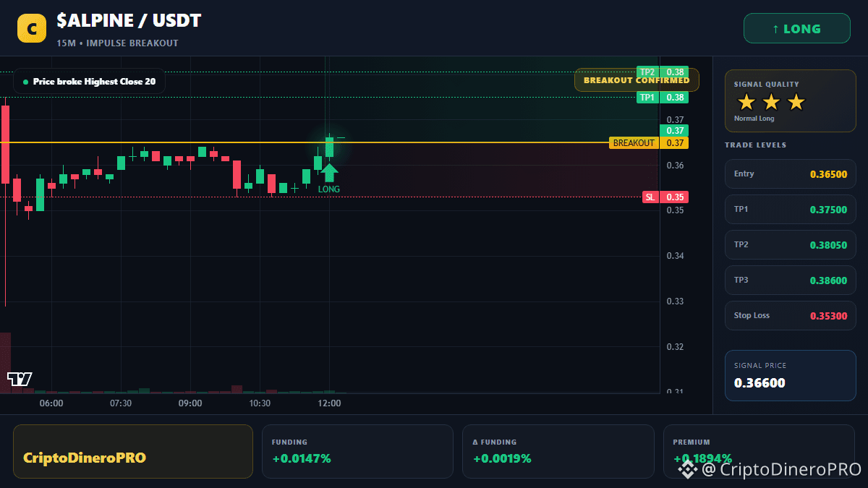Click the green current price tag 0.37

674,131
